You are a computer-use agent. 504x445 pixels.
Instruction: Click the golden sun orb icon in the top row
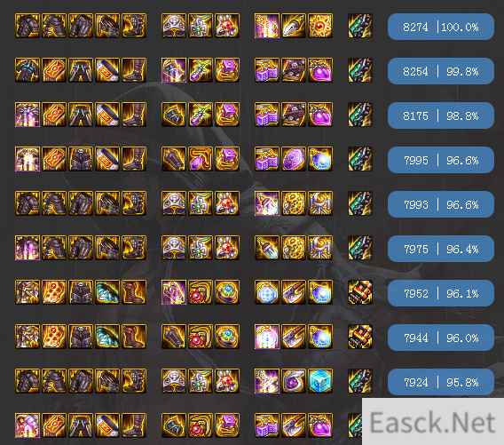click(x=320, y=26)
